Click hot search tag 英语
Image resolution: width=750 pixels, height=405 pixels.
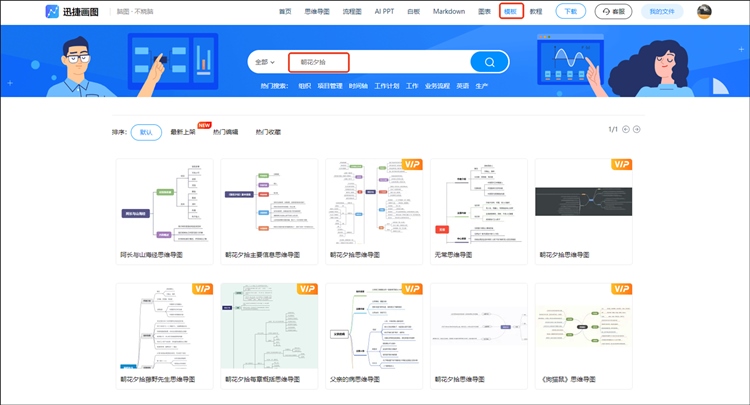click(x=463, y=86)
